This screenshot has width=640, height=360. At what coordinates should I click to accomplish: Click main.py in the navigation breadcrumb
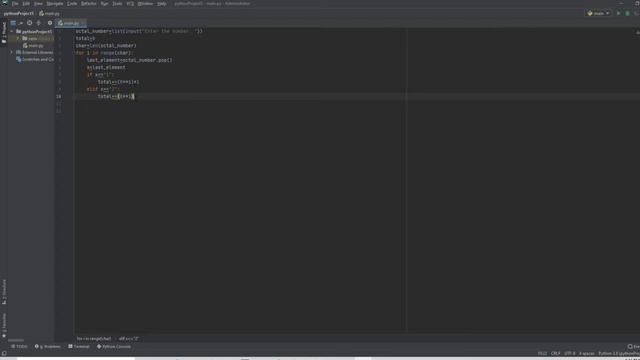[x=49, y=13]
